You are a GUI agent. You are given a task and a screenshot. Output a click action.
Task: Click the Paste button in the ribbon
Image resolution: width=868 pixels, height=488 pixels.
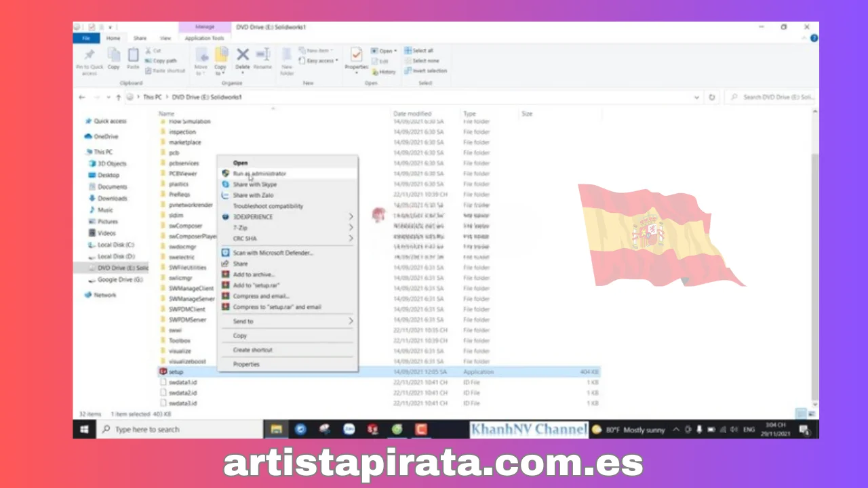point(133,59)
